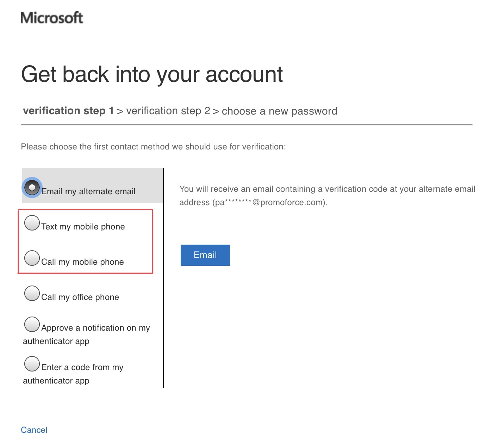Choose Approve a notification on my authenticator app

point(32,324)
